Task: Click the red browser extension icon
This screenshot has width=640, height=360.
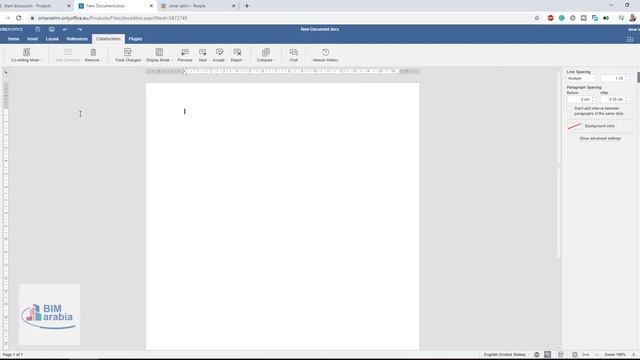Action: 550,18
